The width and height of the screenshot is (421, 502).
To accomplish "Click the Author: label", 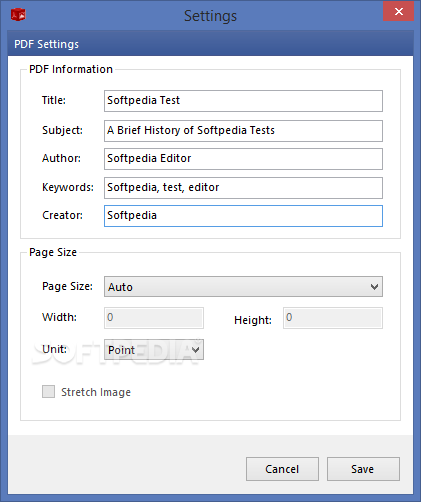I will [x=61, y=158].
